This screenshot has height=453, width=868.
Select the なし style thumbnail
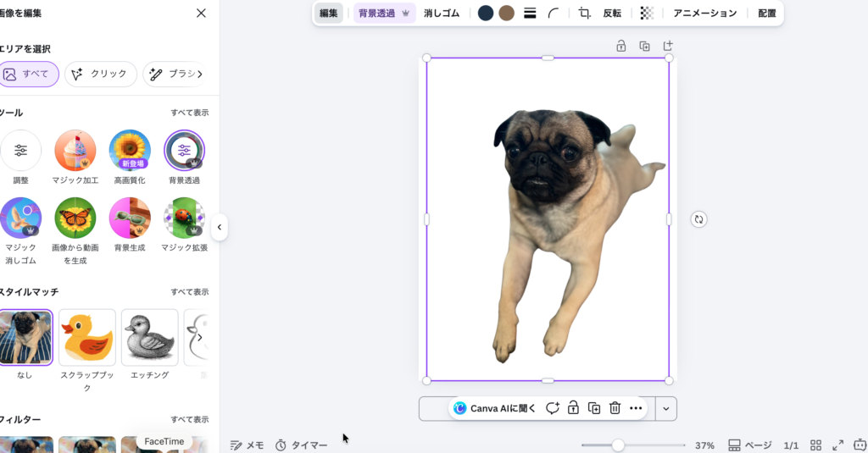coord(25,337)
